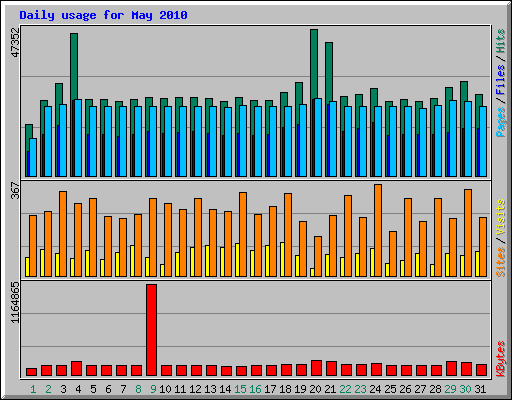Click the orange visits bar for day 30
This screenshot has height=400, width=512.
(x=468, y=233)
